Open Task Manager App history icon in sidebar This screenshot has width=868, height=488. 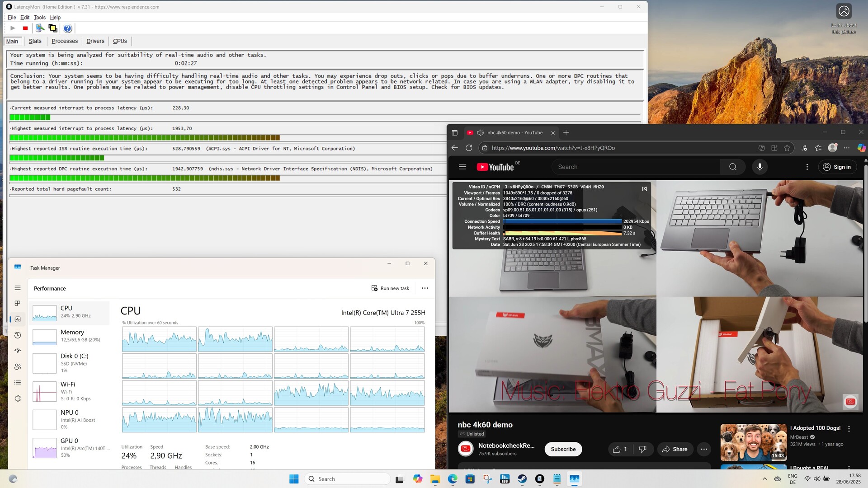(x=18, y=335)
